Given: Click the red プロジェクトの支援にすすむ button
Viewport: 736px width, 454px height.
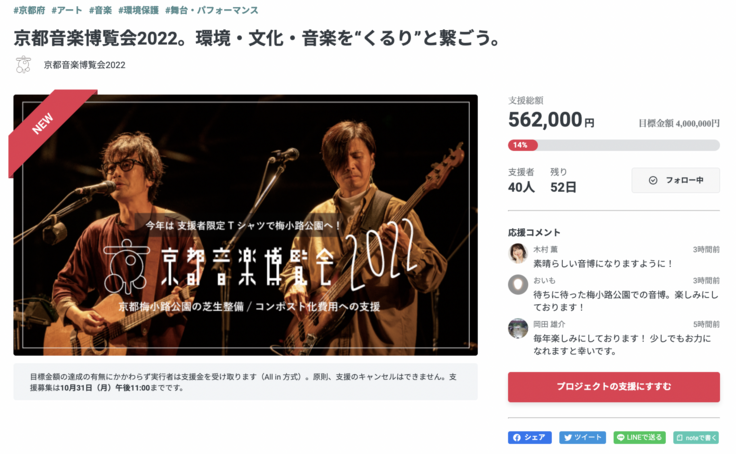Looking at the screenshot, I should [x=613, y=387].
